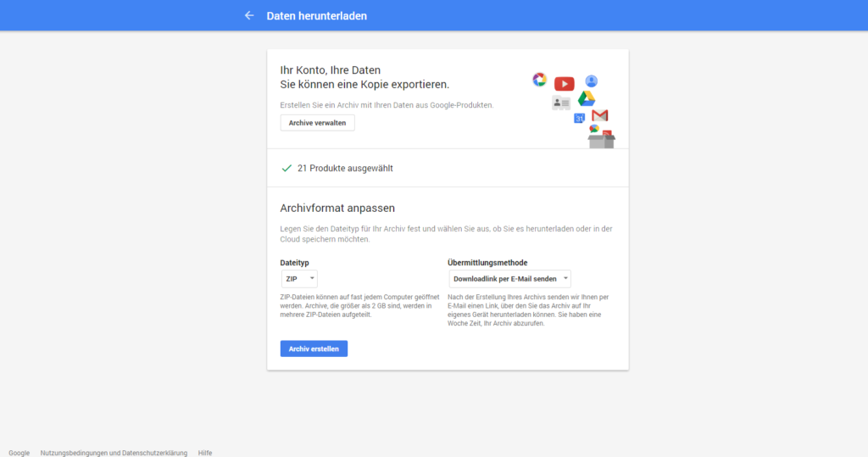Click the Contacts card icon
The height and width of the screenshot is (457, 868).
tap(560, 103)
